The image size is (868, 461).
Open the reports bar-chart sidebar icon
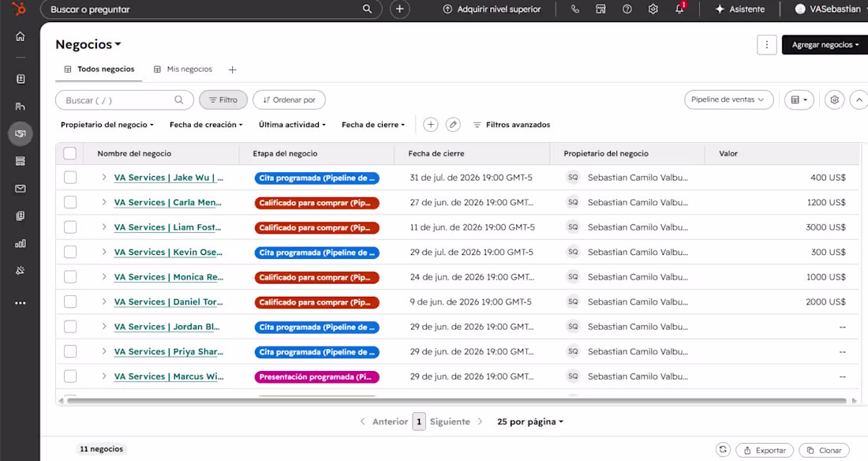point(21,243)
